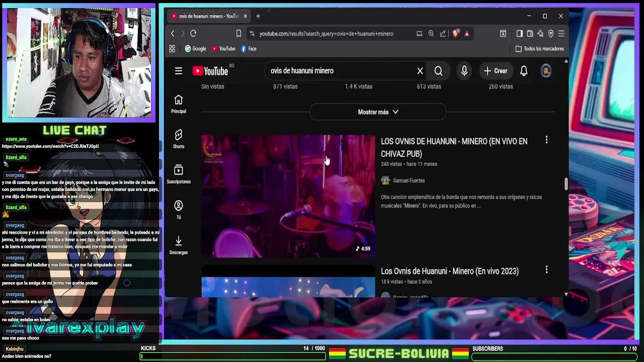Click the share page icon
Image resolution: width=644 pixels, height=362 pixels.
pyautogui.click(x=443, y=34)
